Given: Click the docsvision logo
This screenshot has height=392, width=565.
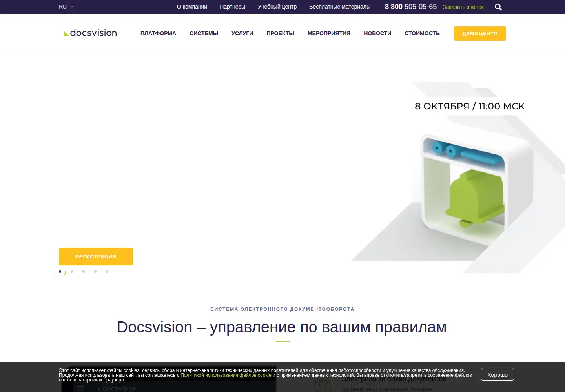Looking at the screenshot, I should tap(90, 33).
